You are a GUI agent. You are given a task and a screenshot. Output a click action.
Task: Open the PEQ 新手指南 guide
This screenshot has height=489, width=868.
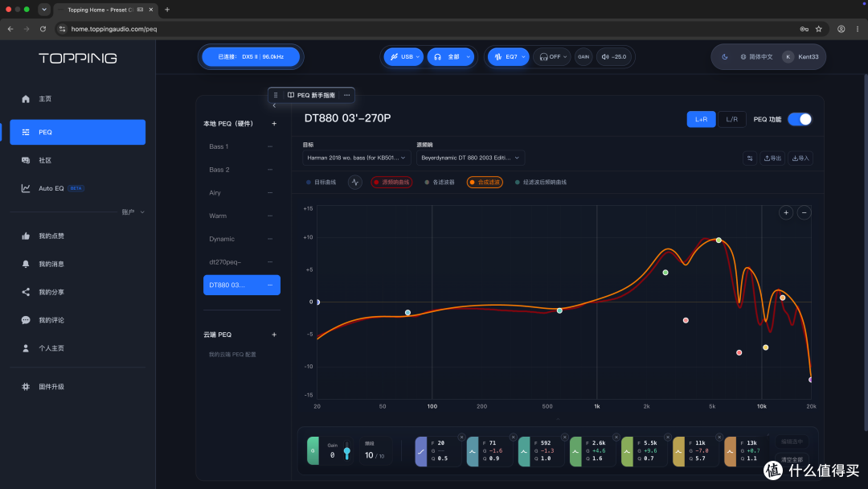coord(311,95)
